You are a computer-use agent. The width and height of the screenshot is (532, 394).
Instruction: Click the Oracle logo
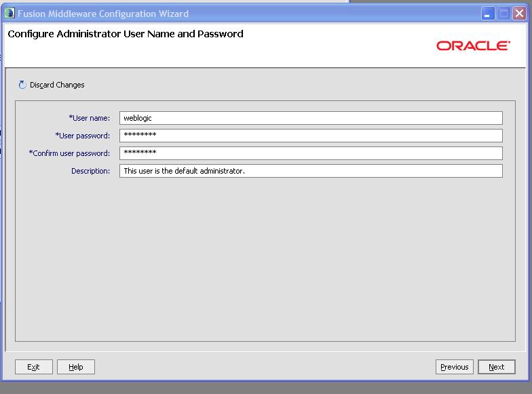click(474, 46)
